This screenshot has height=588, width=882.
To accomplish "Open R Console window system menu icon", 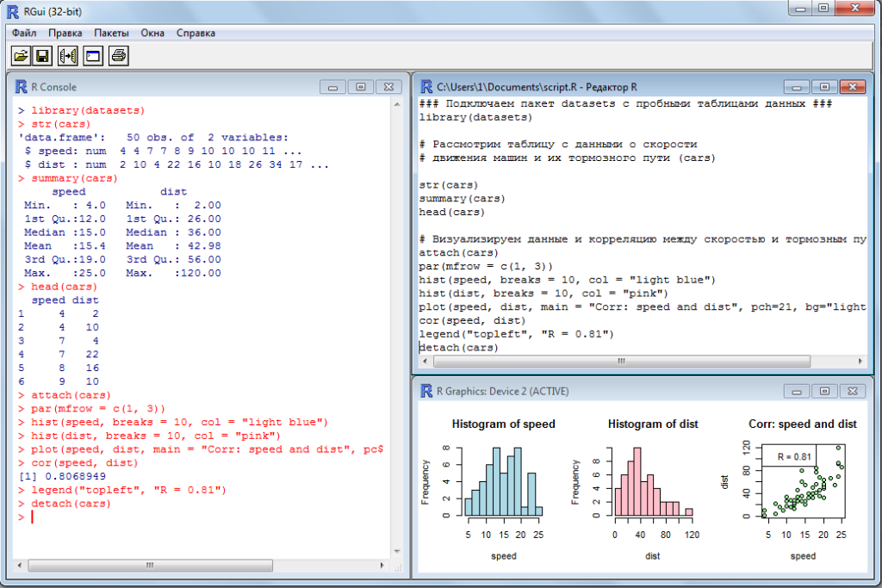I will click(21, 87).
